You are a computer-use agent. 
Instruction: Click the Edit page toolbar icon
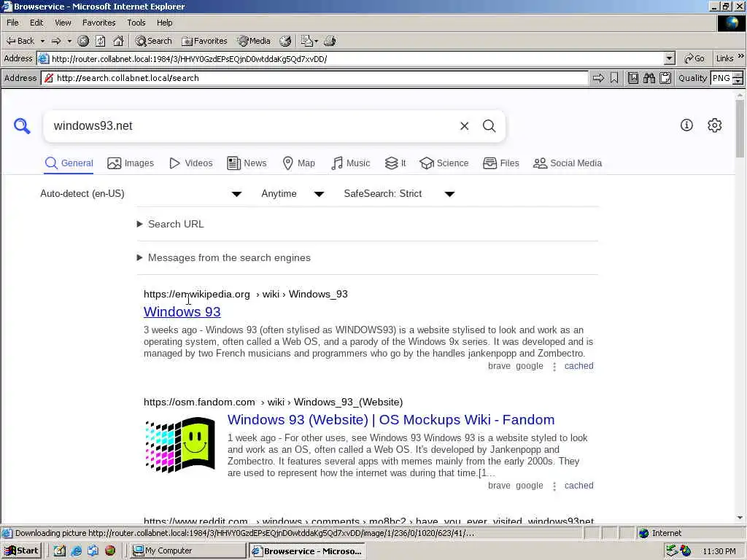tap(306, 41)
